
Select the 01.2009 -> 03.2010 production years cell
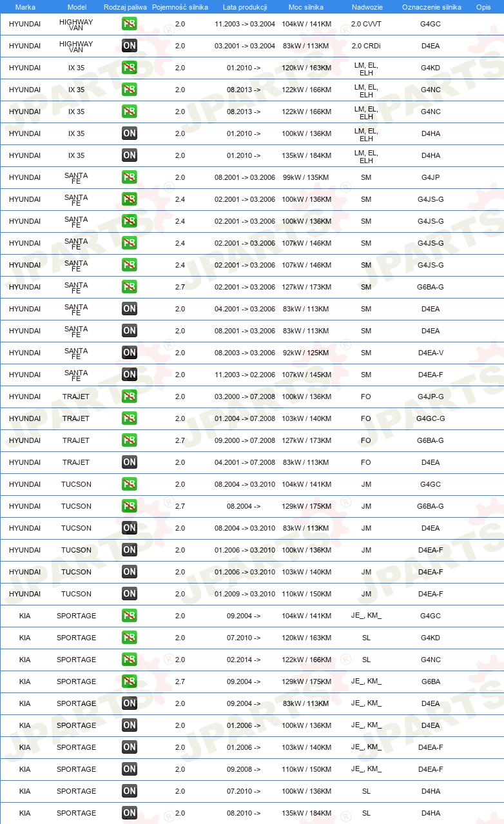[x=245, y=594]
